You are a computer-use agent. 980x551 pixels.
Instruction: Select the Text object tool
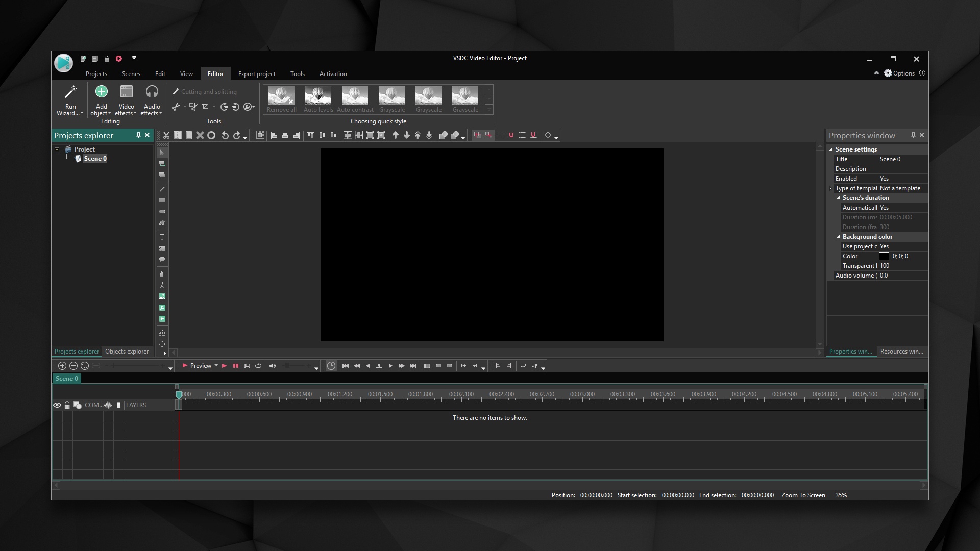(162, 237)
